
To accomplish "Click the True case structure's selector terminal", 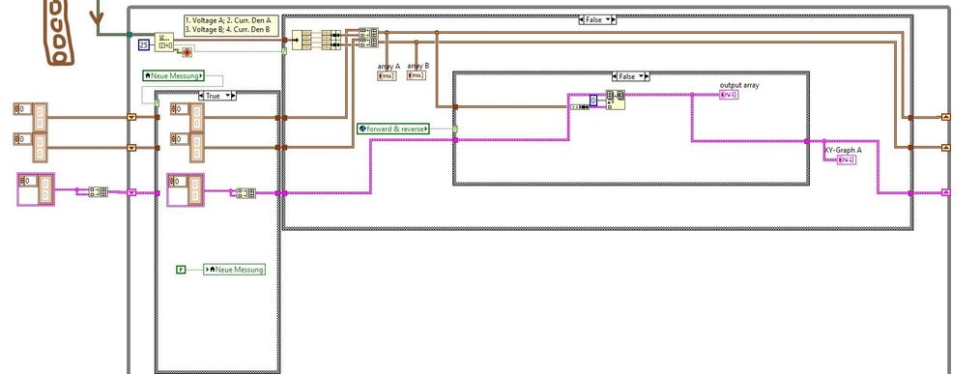I will tap(157, 103).
